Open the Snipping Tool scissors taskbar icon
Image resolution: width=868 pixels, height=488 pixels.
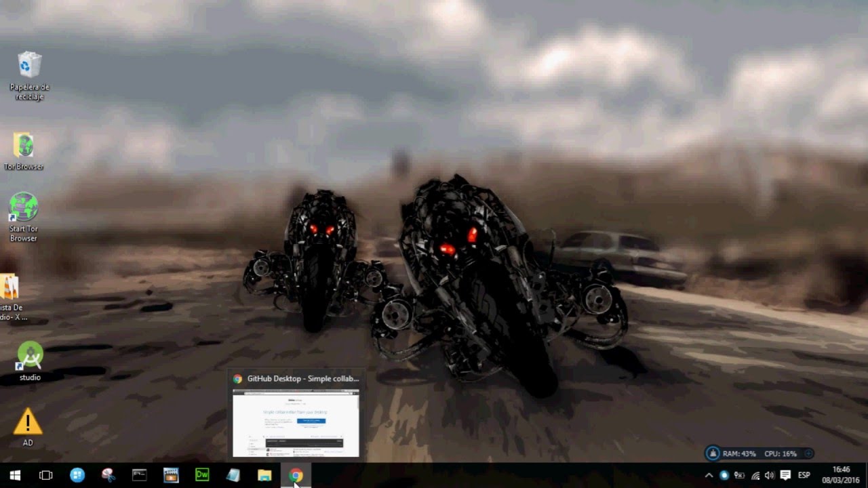click(x=108, y=475)
